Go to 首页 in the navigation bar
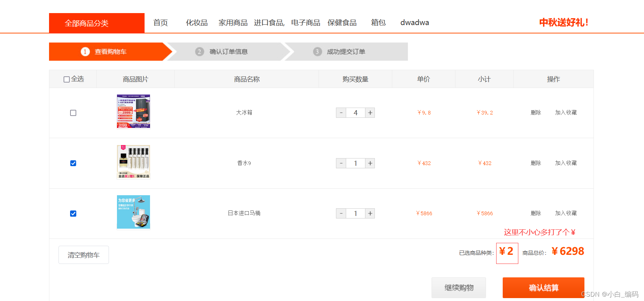The image size is (644, 301). [x=161, y=23]
